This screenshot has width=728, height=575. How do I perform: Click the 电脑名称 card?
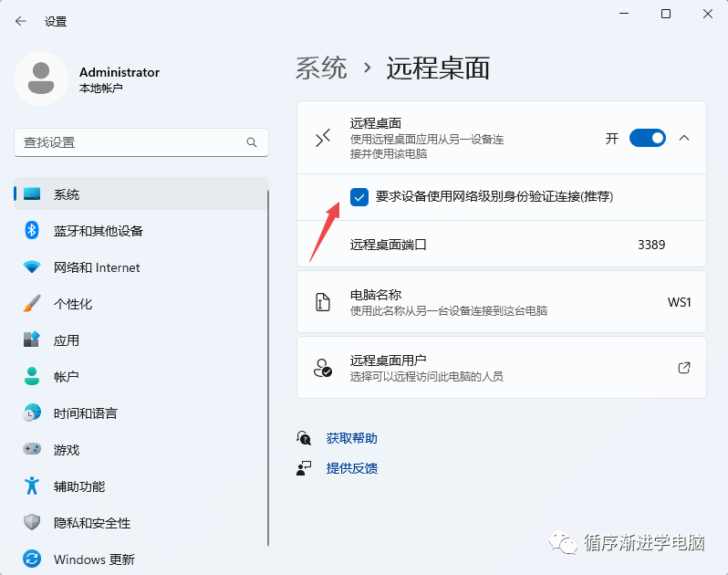pos(502,302)
